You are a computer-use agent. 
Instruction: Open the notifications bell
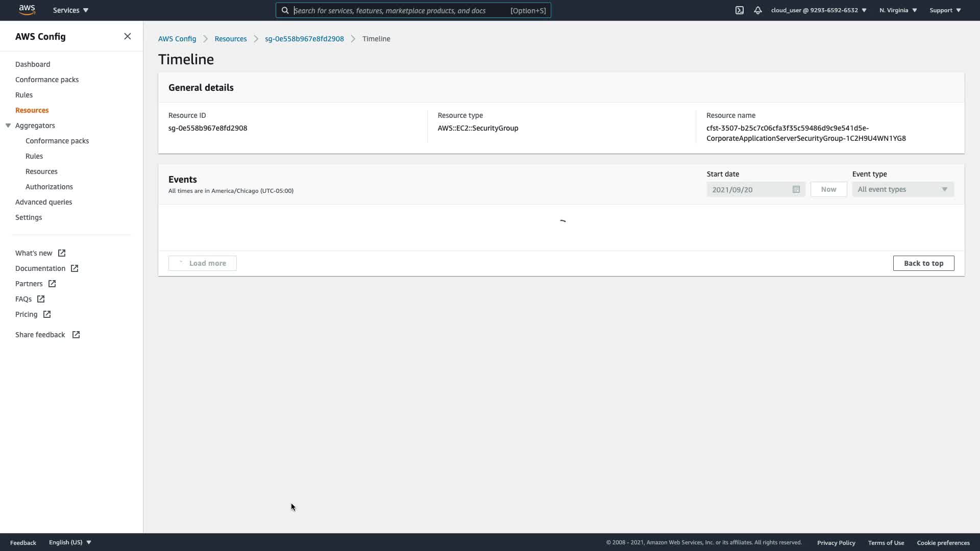758,10
